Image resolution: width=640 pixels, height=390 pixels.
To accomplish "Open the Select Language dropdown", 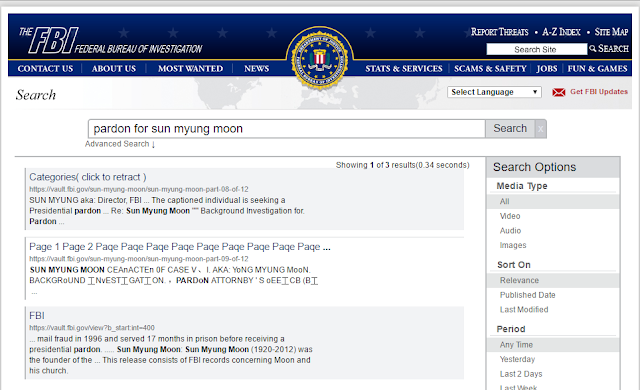I will click(x=494, y=92).
